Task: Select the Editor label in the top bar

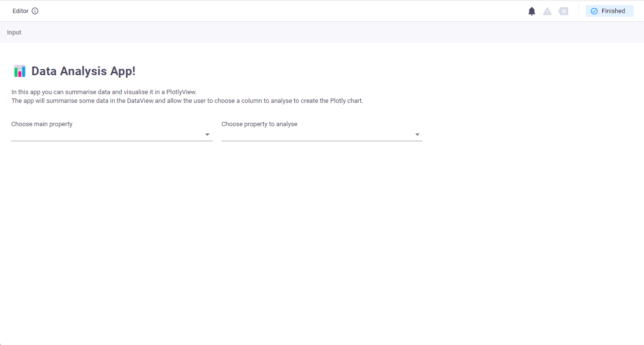Action: pos(20,11)
